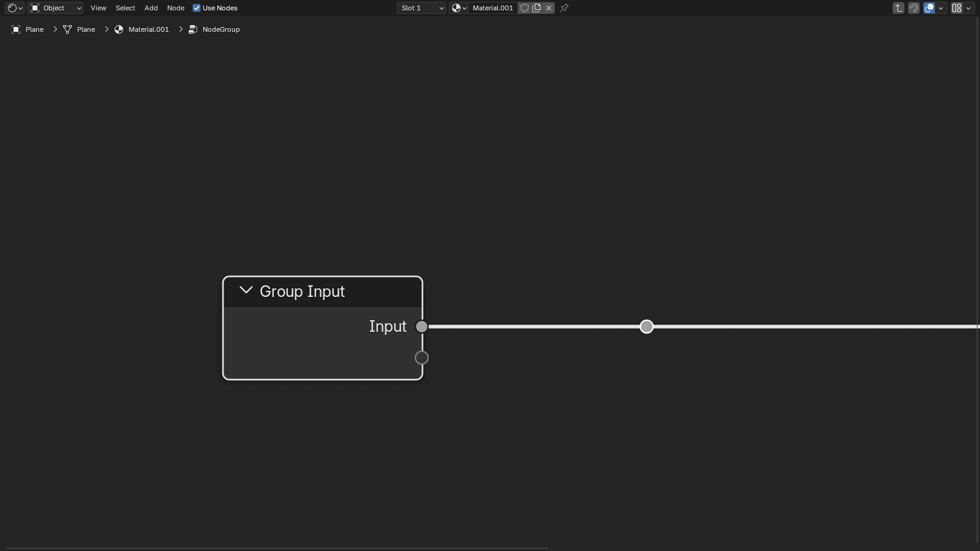Open the Select menu

(x=125, y=8)
